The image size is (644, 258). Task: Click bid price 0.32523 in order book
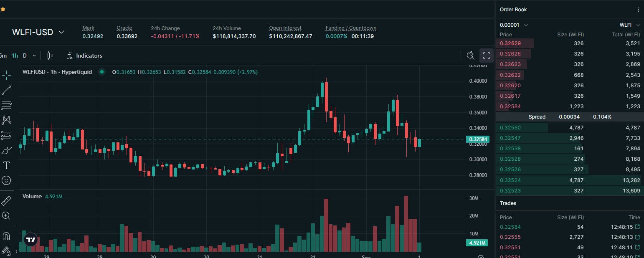pyautogui.click(x=510, y=191)
